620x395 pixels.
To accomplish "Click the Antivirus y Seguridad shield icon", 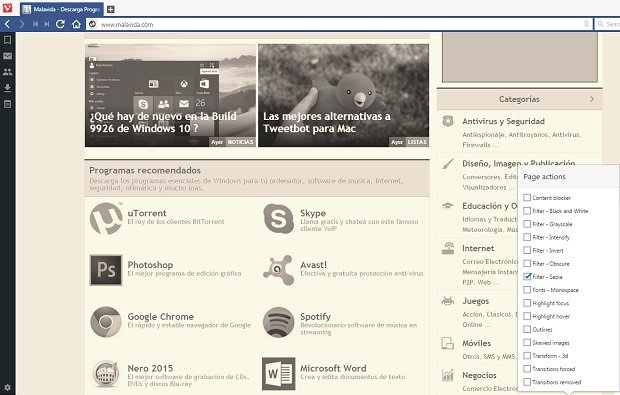I will pyautogui.click(x=448, y=121).
